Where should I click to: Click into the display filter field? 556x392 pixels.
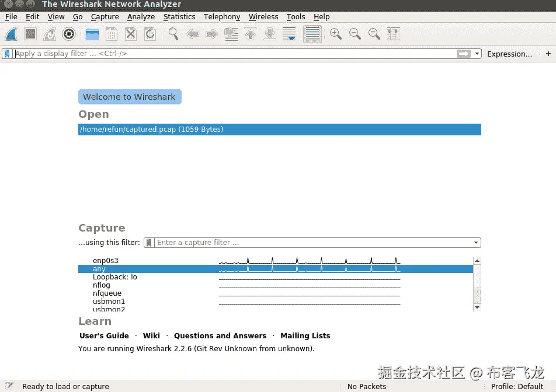coord(235,54)
